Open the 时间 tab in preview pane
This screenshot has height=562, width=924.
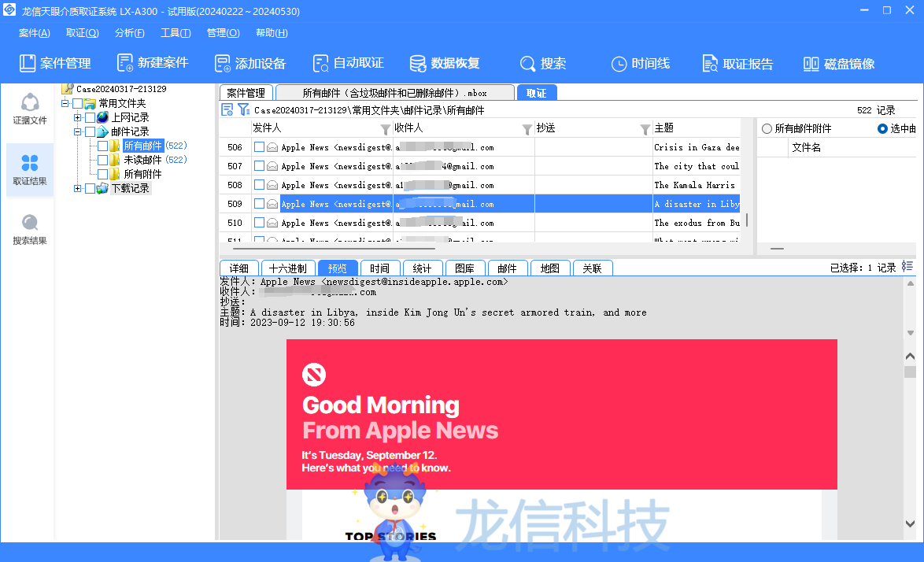tap(379, 268)
